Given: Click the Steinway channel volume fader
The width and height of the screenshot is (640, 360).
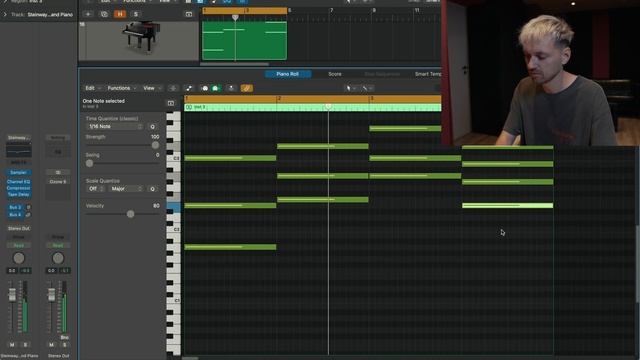Looking at the screenshot, I should pos(12,295).
